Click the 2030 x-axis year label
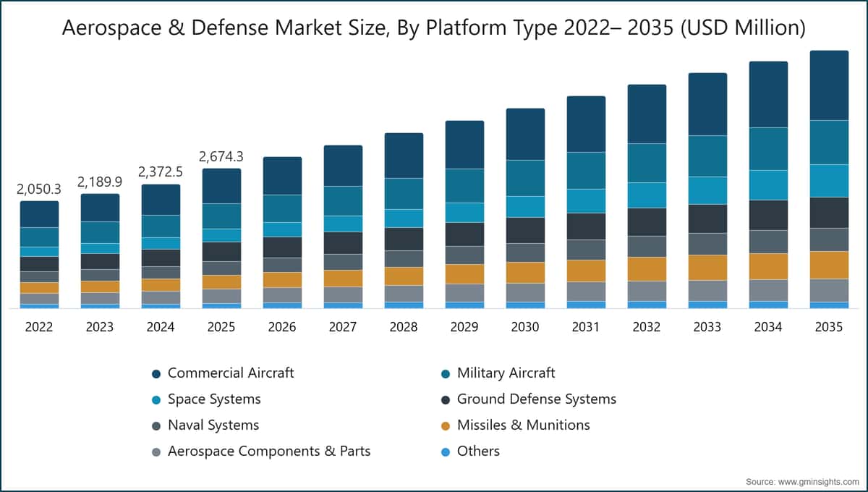This screenshot has width=868, height=492. (x=525, y=327)
